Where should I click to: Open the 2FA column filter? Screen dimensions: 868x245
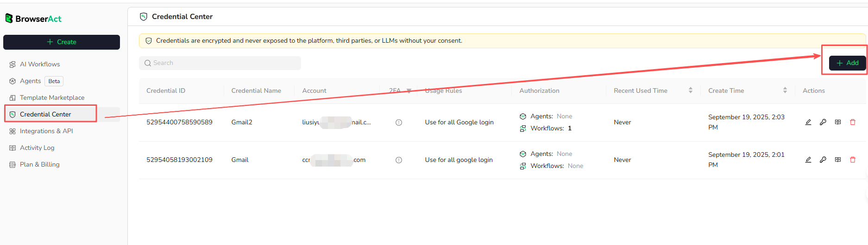409,91
